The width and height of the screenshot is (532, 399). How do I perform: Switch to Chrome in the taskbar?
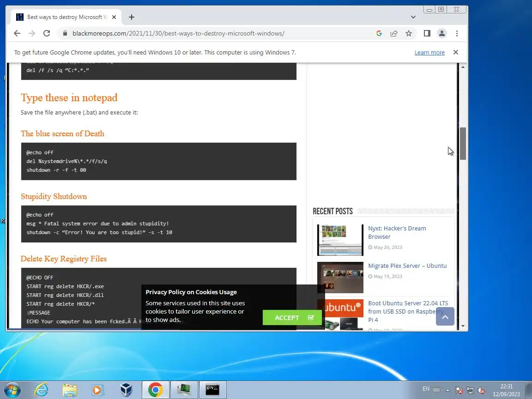155,390
